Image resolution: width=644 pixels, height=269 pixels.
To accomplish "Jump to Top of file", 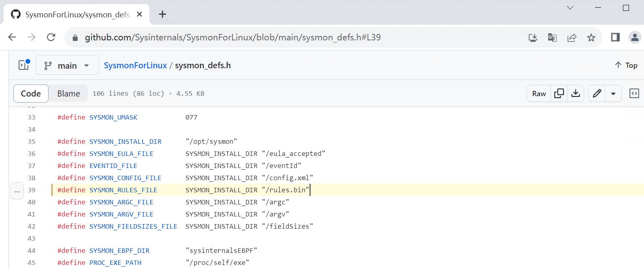I will (x=626, y=65).
